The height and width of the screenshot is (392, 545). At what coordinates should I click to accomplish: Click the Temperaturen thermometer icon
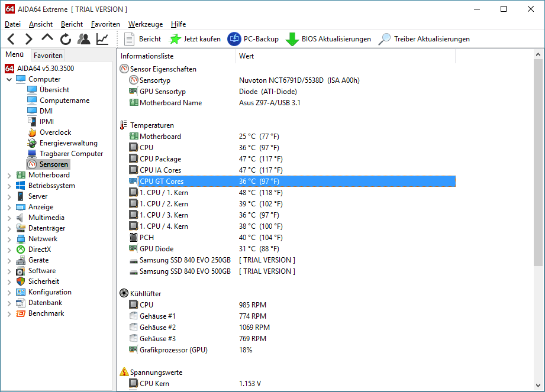coord(124,125)
